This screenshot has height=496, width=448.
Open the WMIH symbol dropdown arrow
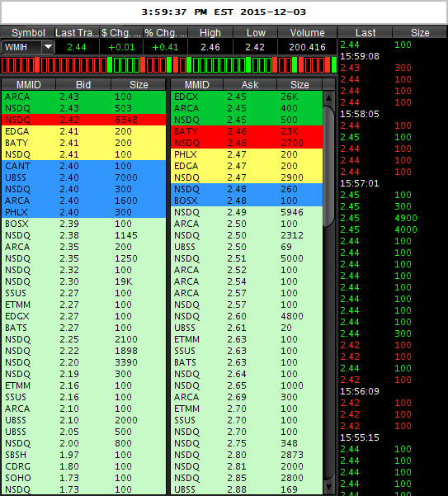[48, 47]
